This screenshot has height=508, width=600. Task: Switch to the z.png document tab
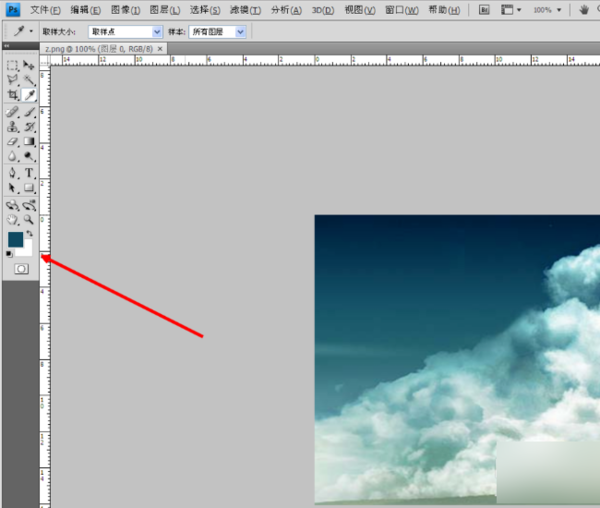click(99, 49)
